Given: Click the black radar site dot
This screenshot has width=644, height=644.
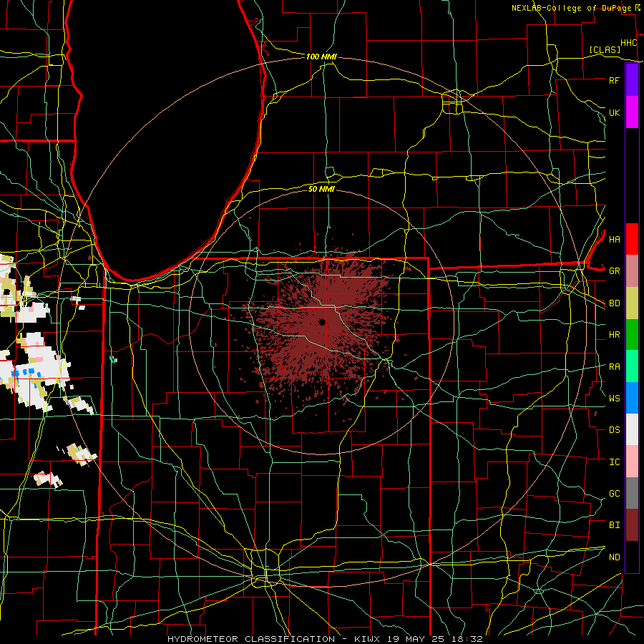Looking at the screenshot, I should pos(321,322).
